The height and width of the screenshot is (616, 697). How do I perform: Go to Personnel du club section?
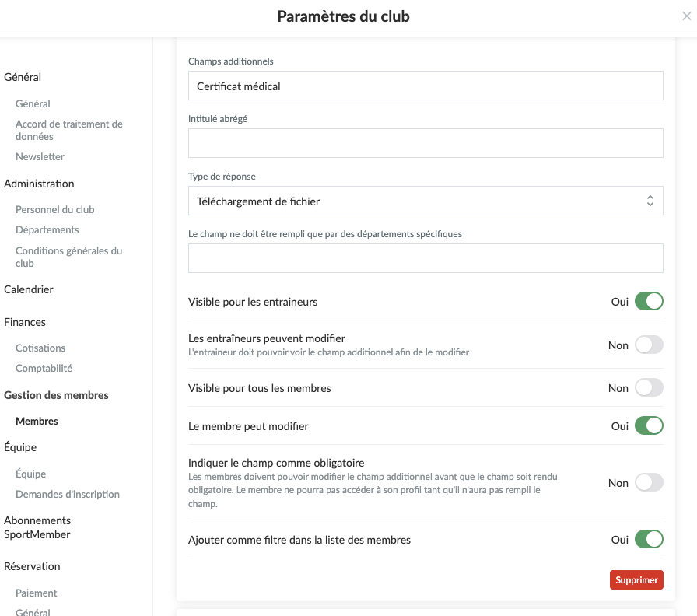click(55, 209)
